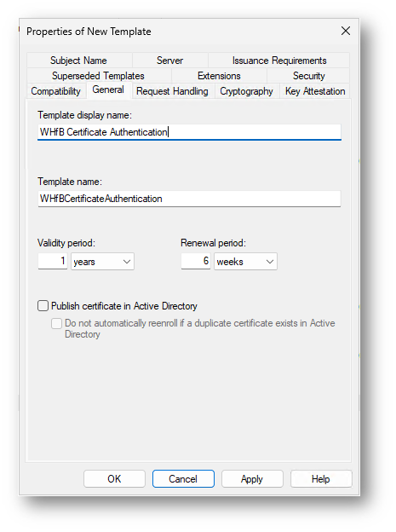Select the Superseded Templates tab
The width and height of the screenshot is (396, 532).
pos(98,76)
